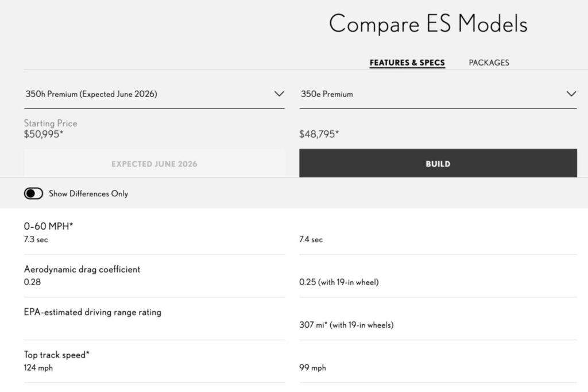The width and height of the screenshot is (588, 392).
Task: Select the EPA-estimated driving range rating row
Action: (92, 313)
